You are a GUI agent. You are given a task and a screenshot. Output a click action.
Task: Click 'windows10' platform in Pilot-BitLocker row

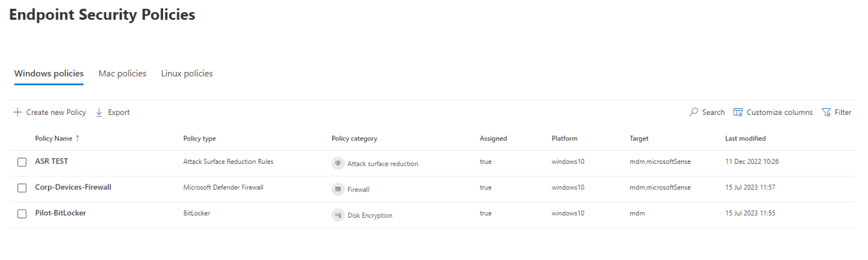click(568, 213)
